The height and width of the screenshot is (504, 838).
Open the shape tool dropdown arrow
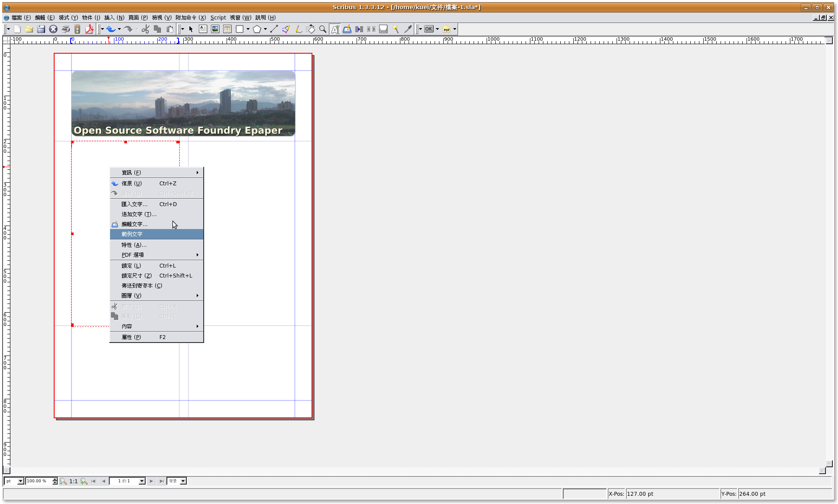click(x=248, y=29)
